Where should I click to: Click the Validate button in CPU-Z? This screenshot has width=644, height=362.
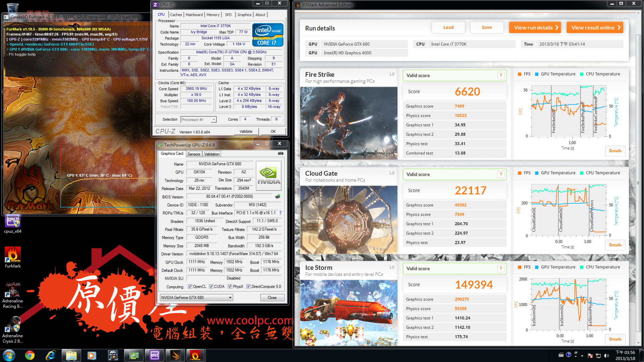[246, 131]
